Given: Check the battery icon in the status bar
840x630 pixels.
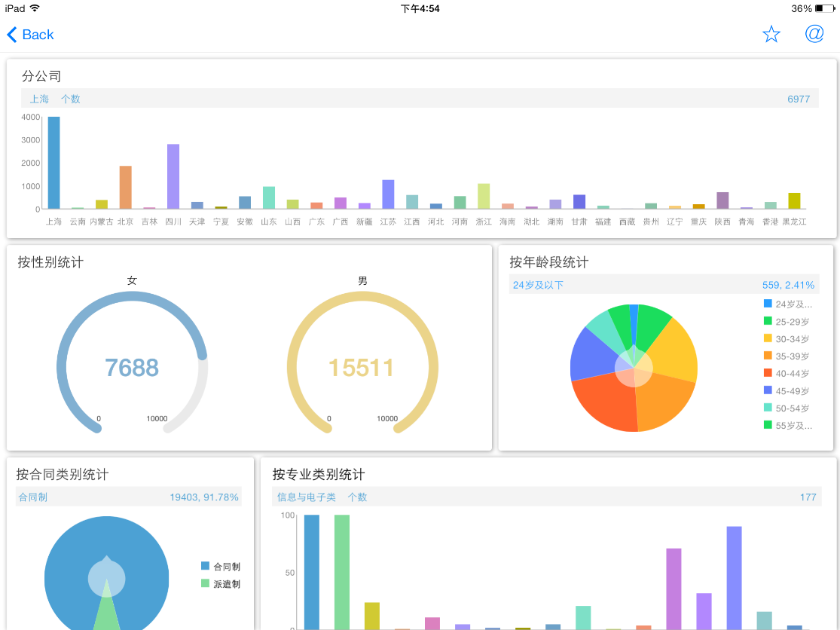Looking at the screenshot, I should click(x=825, y=8).
